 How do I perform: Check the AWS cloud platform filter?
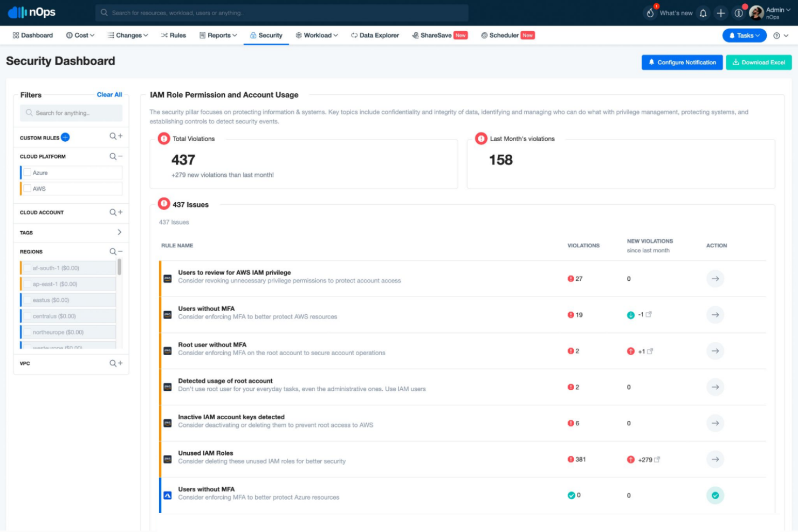(27, 188)
